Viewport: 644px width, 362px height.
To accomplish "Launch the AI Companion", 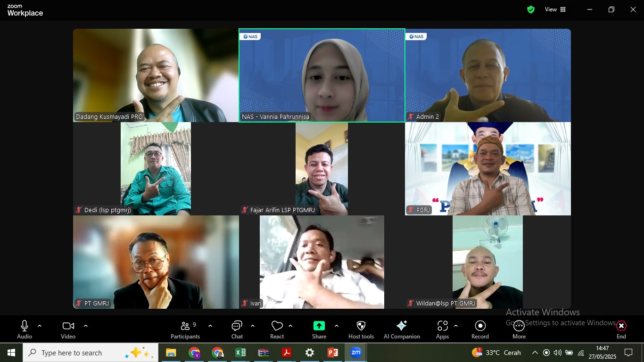I will point(402,329).
